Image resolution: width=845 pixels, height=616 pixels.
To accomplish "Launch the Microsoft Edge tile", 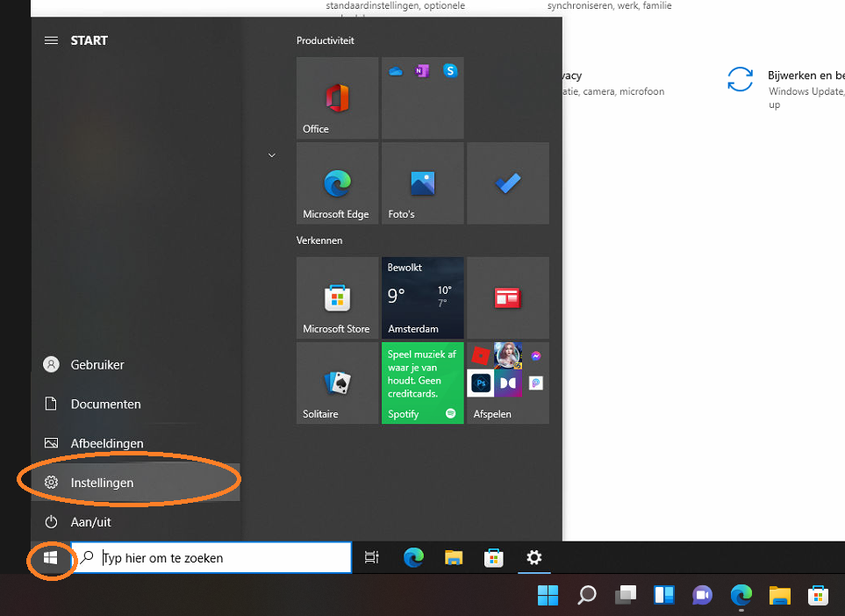I will (337, 183).
